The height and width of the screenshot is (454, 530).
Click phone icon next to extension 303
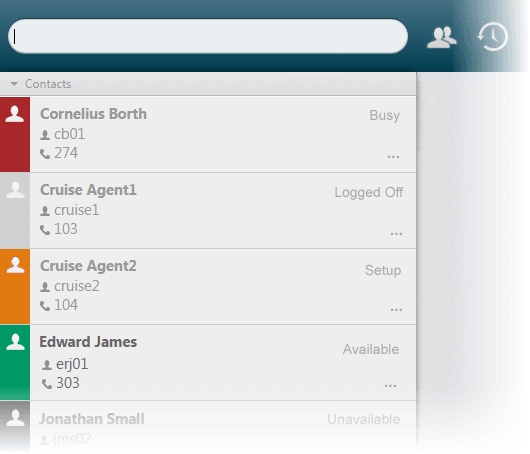click(x=47, y=384)
